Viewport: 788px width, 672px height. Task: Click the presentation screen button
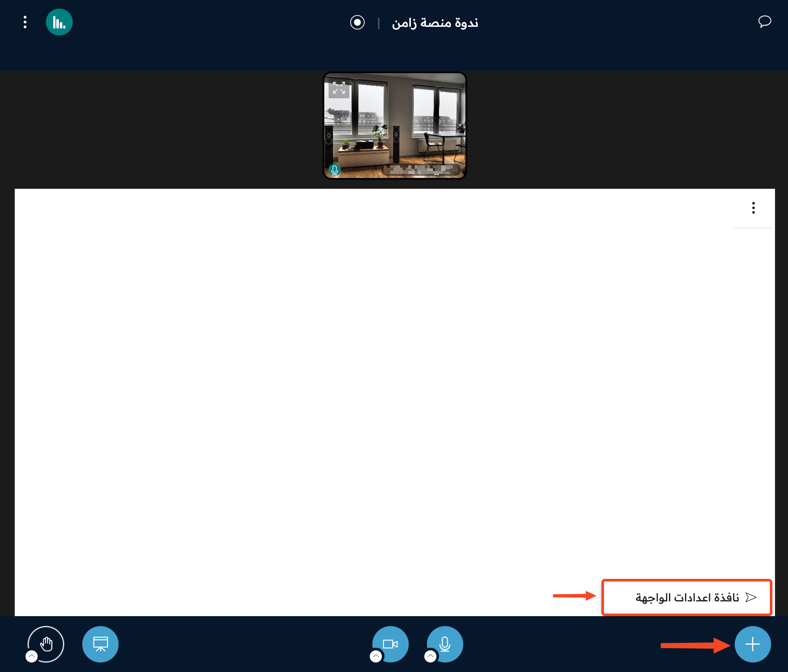pyautogui.click(x=100, y=644)
